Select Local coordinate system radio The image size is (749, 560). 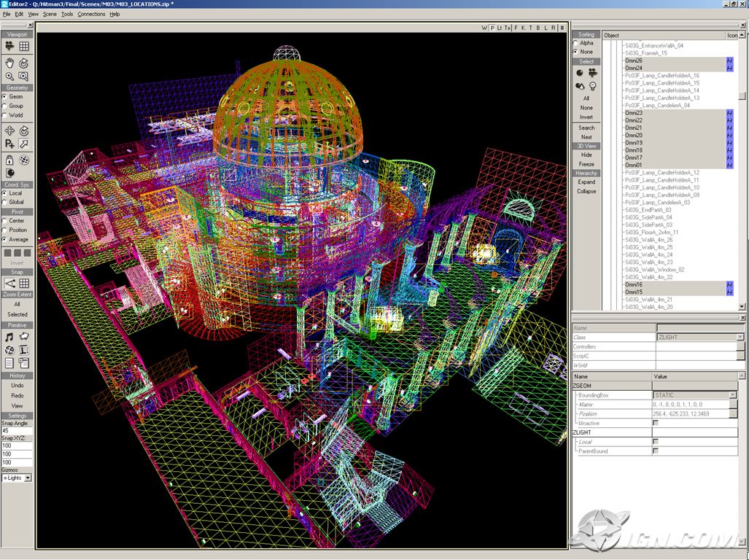pyautogui.click(x=4, y=193)
